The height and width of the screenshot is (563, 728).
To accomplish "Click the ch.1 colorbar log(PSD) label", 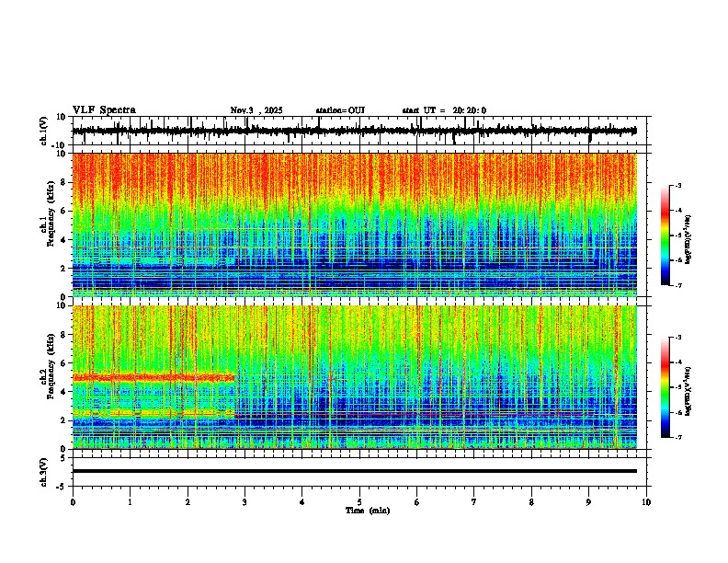I will [688, 239].
